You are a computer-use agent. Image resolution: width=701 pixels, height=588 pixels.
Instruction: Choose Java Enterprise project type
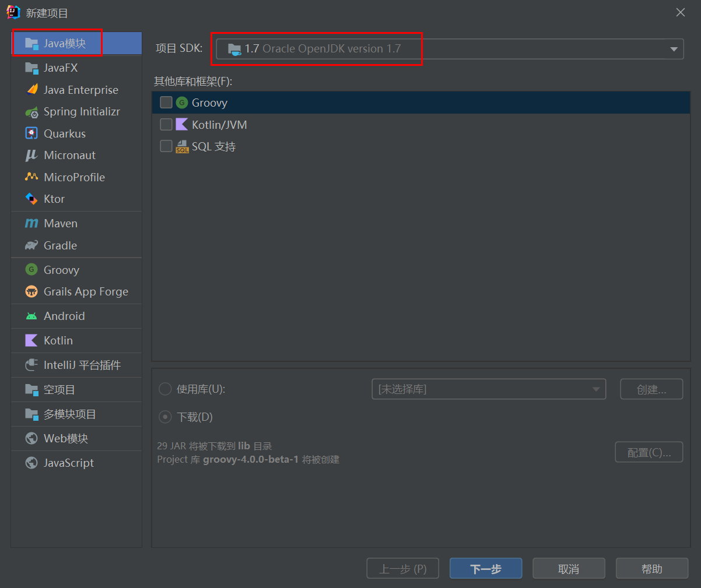pyautogui.click(x=76, y=90)
